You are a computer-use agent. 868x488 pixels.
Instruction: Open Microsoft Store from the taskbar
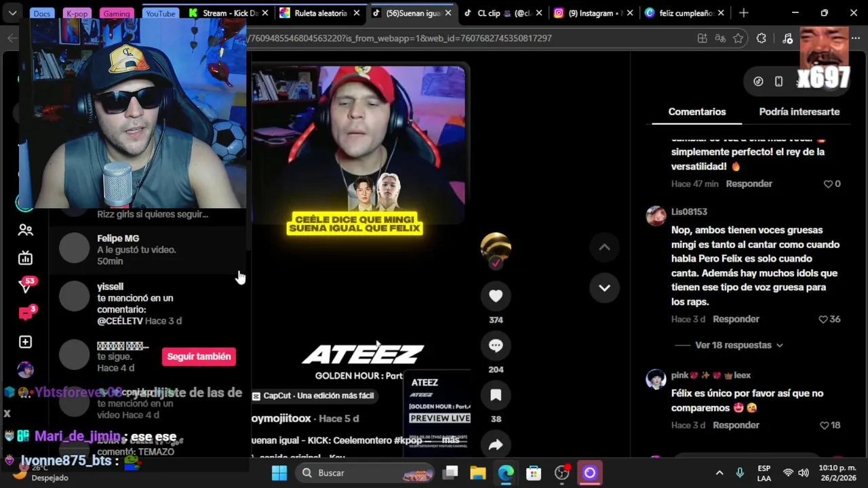pos(534,473)
